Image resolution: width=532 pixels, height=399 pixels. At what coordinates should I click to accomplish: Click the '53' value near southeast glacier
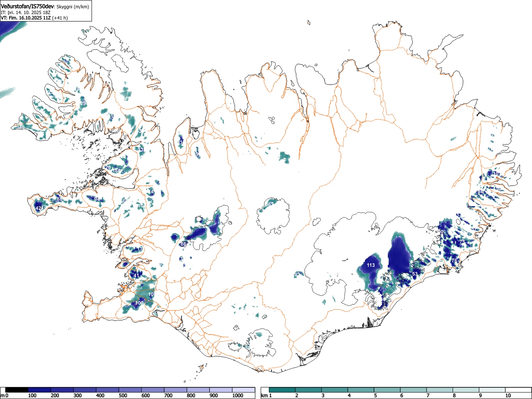[x=414, y=274]
